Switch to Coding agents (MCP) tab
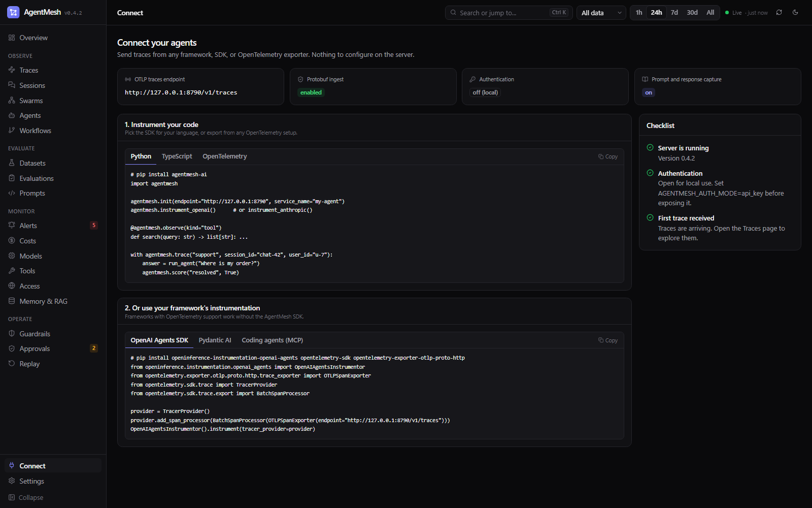Viewport: 812px width, 508px height. (x=273, y=340)
